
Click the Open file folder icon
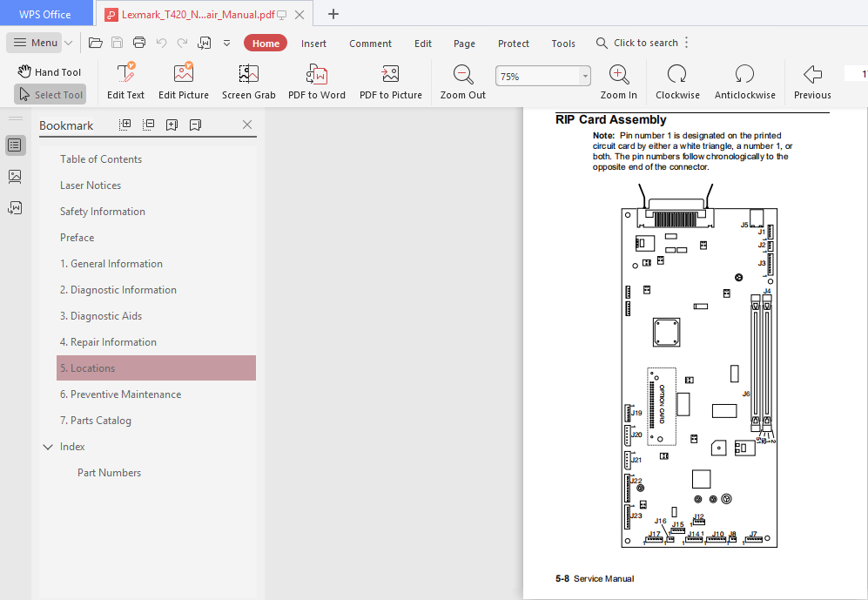95,43
